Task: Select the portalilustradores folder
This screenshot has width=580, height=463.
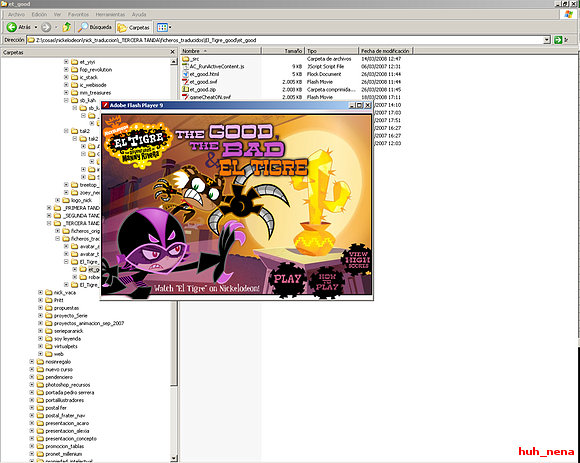Action: (60, 400)
